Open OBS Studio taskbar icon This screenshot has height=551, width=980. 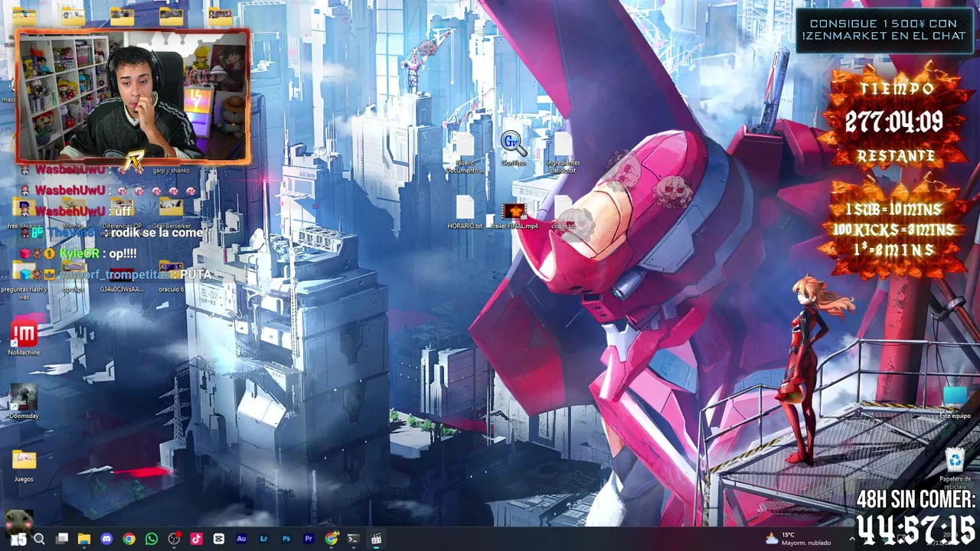pos(174,539)
